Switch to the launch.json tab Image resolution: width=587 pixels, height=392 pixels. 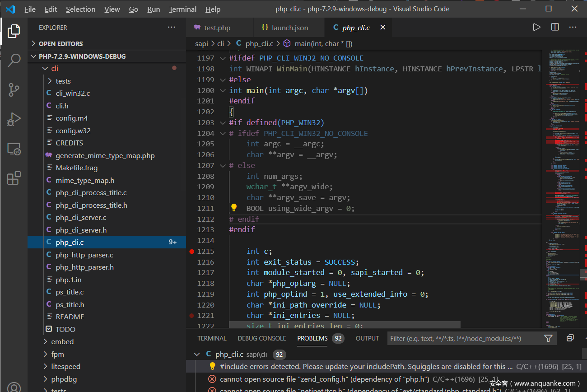pos(289,28)
